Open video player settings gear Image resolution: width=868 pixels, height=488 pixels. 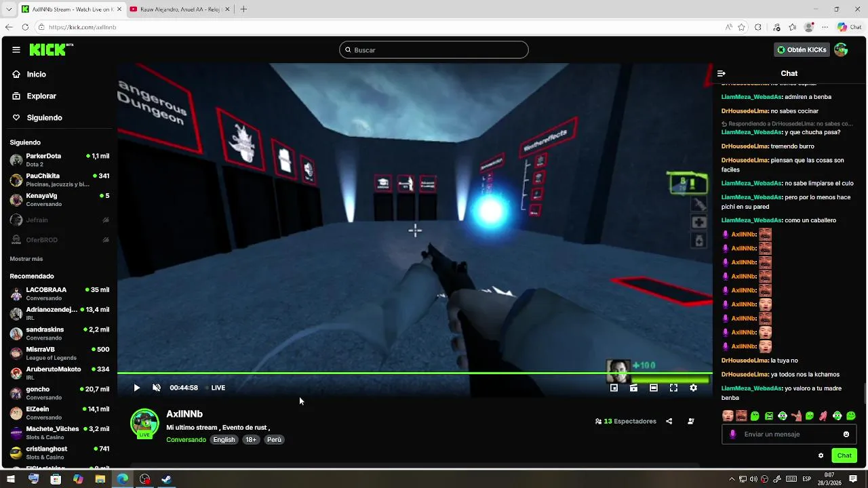[x=693, y=388]
